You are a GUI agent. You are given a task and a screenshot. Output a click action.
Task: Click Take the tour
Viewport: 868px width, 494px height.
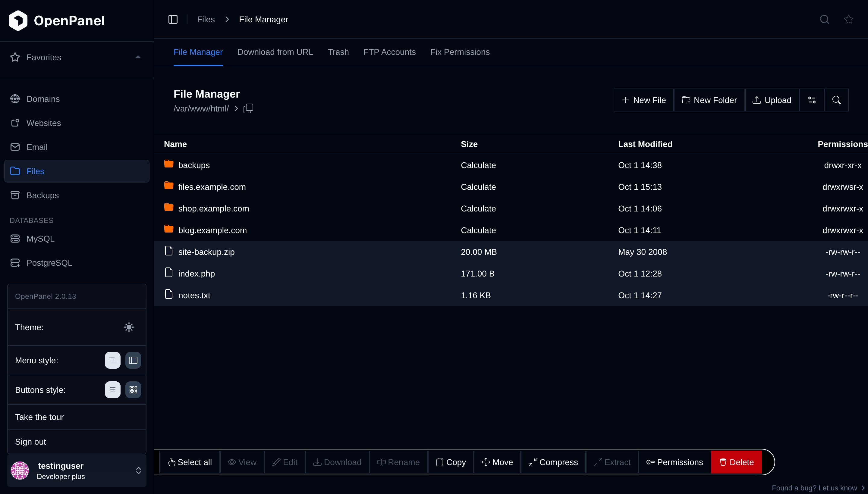77,417
